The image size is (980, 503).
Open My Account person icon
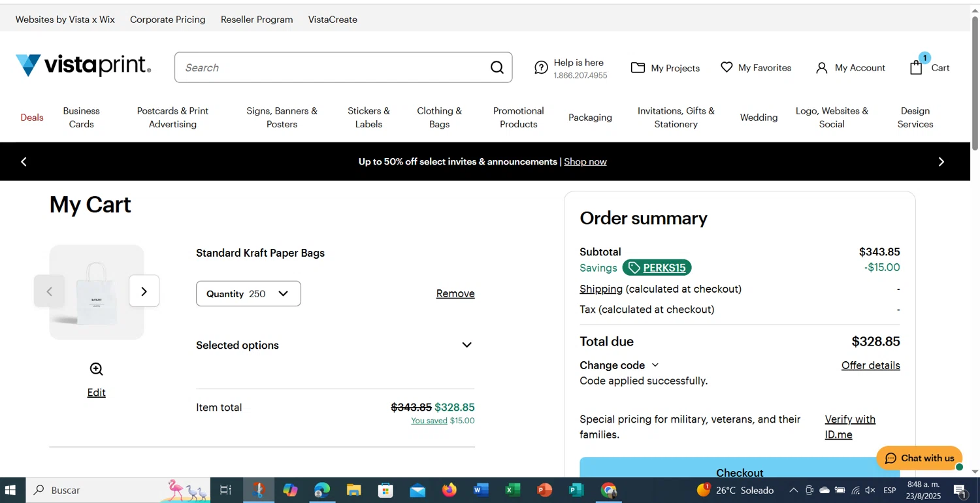coord(822,68)
